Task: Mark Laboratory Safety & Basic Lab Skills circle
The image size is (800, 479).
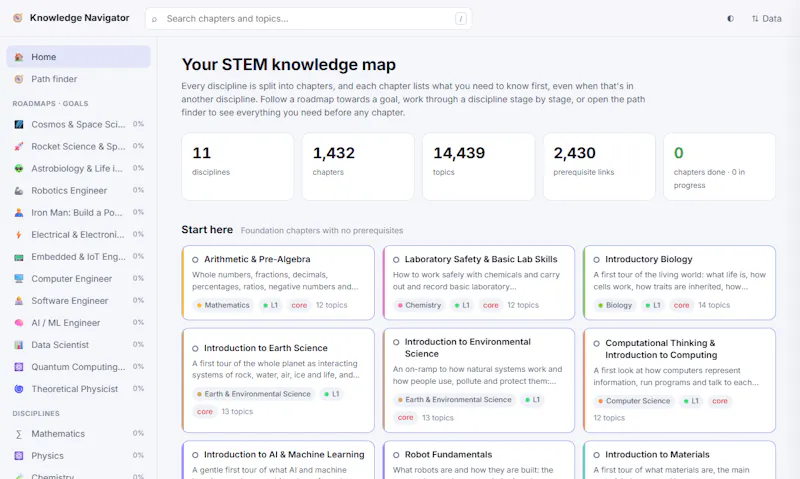Action: 396,260
